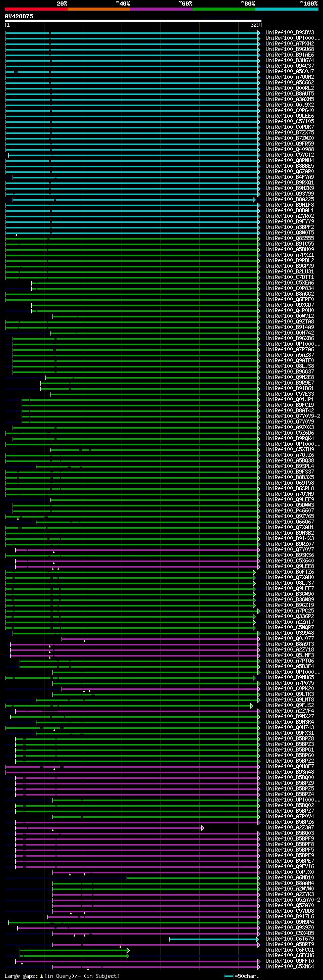
Task: Open hit UniRef100_B9SDV3
Action: [290, 32]
